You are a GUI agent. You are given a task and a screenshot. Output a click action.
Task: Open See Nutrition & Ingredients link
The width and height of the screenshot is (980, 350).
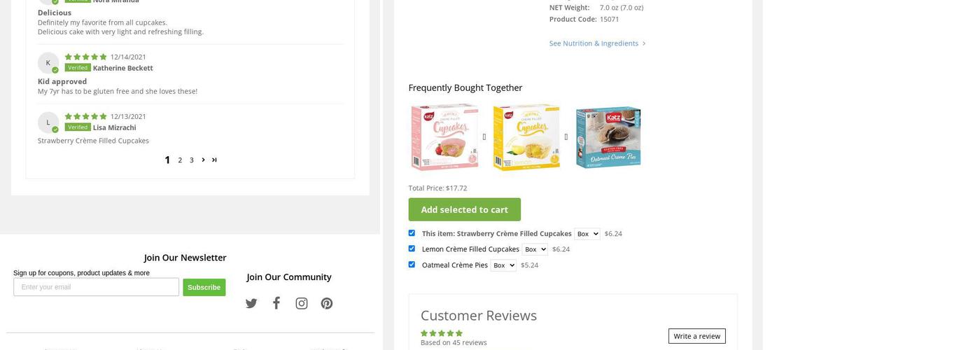pyautogui.click(x=594, y=43)
